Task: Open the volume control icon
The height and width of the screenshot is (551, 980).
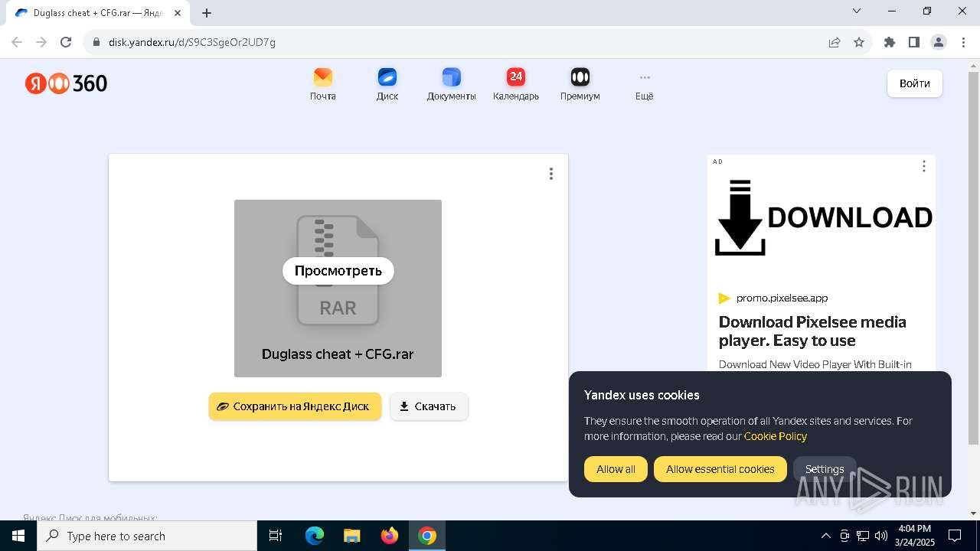Action: tap(881, 536)
